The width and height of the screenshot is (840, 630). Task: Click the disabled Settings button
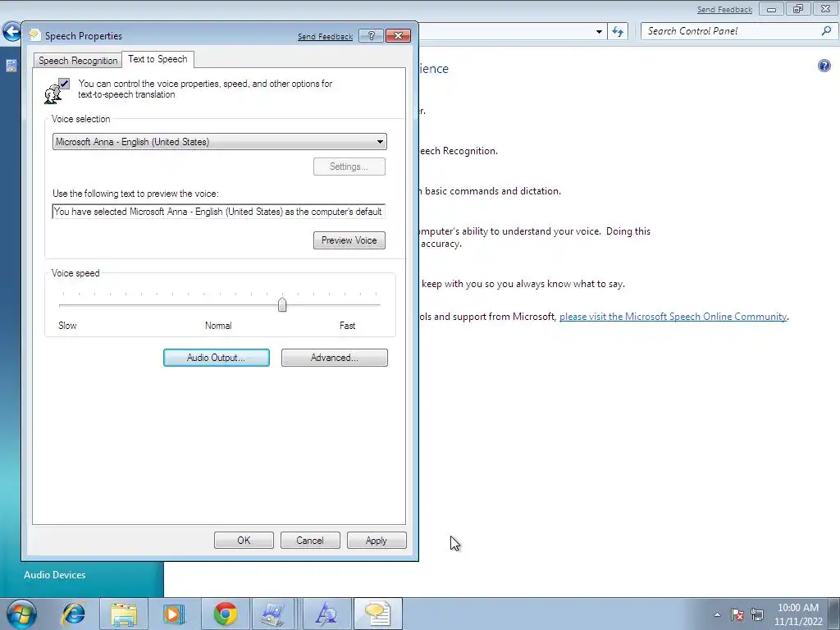click(349, 167)
